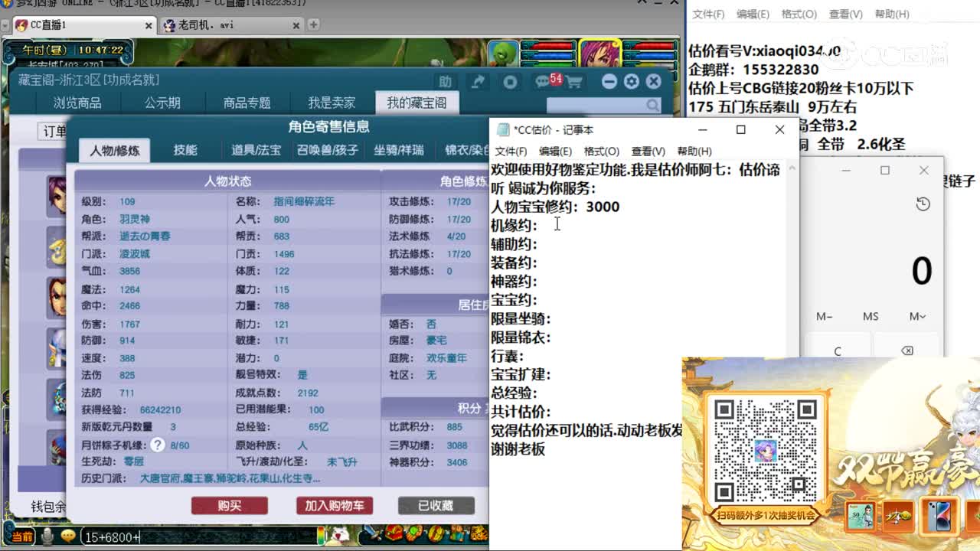This screenshot has width=980, height=551.
Task: Close the CC直播1 tab
Action: [x=149, y=25]
